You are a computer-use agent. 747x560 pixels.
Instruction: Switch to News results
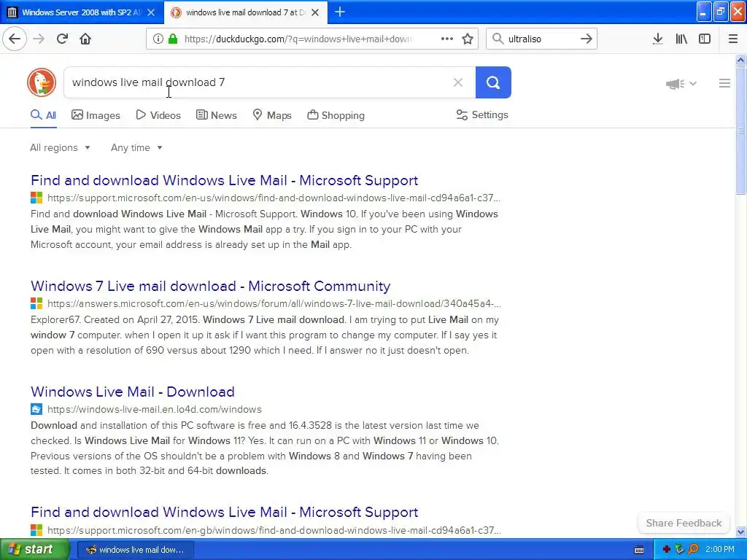click(x=216, y=115)
